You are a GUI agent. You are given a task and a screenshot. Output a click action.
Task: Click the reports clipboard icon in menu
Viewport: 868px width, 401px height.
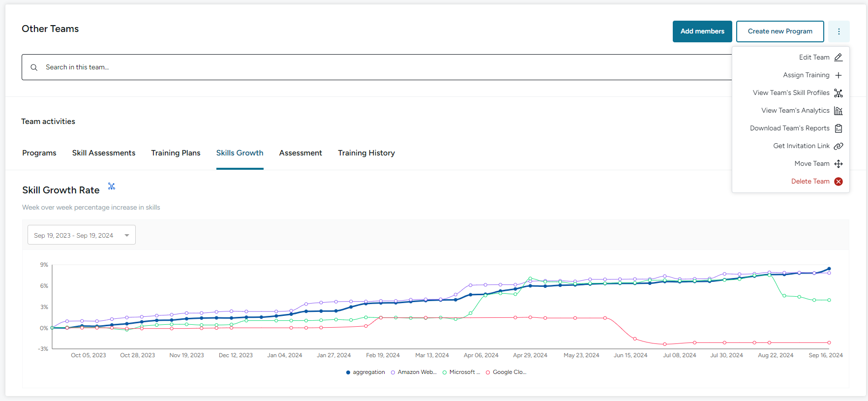(x=838, y=128)
